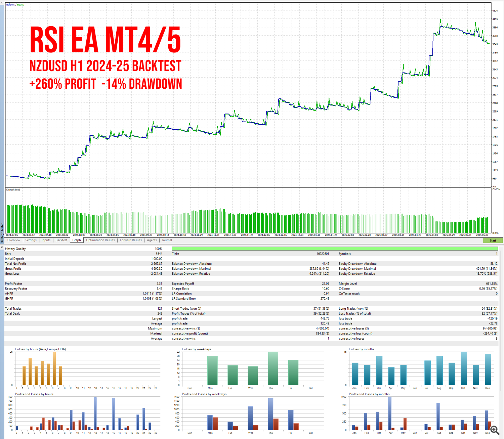Click Short Trades value 57 (31.58%)

tap(321, 309)
